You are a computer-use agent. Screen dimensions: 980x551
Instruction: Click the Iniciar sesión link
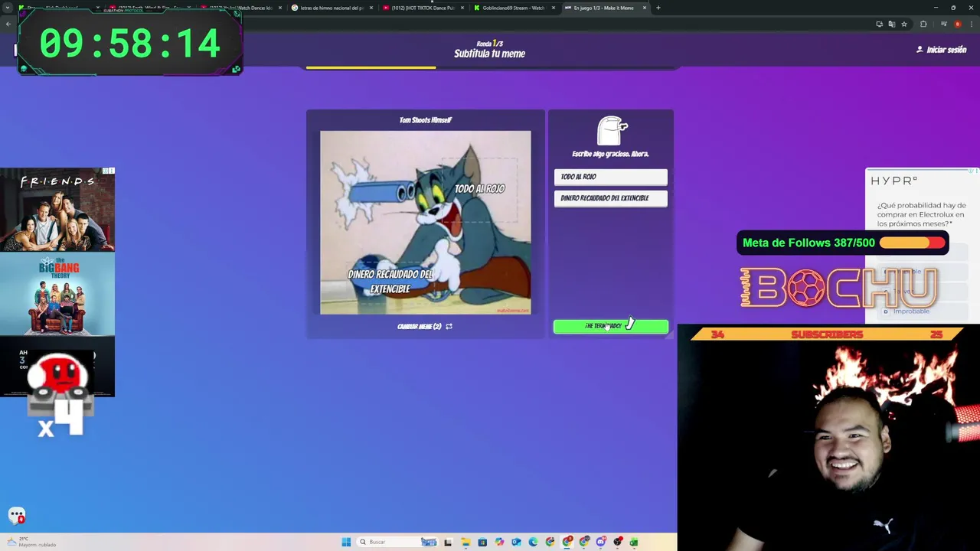(x=946, y=50)
